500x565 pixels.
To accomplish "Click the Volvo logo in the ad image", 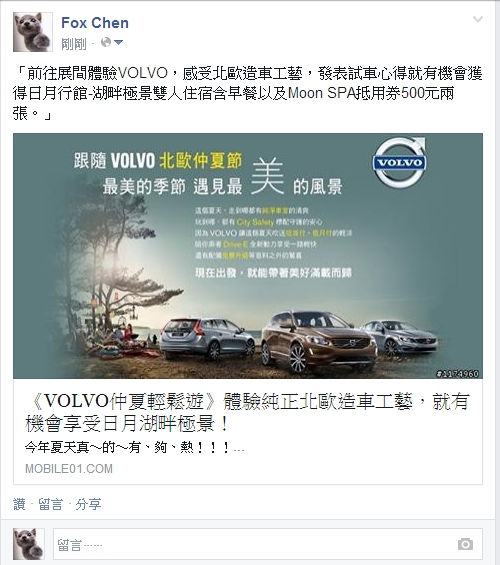I will click(399, 162).
